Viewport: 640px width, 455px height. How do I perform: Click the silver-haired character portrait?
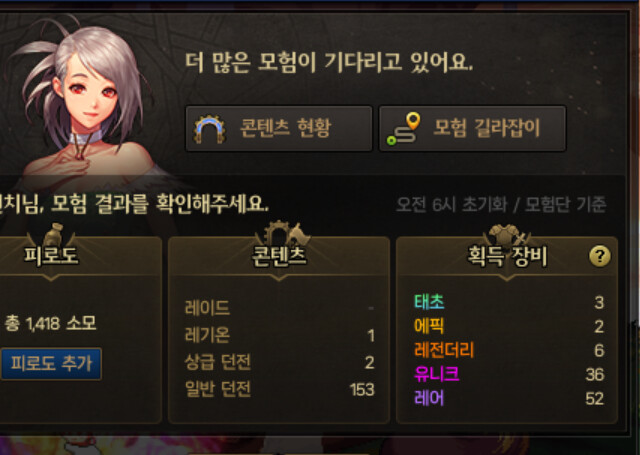click(x=82, y=102)
